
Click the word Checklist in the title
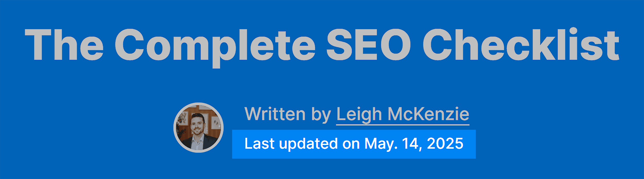click(x=521, y=44)
